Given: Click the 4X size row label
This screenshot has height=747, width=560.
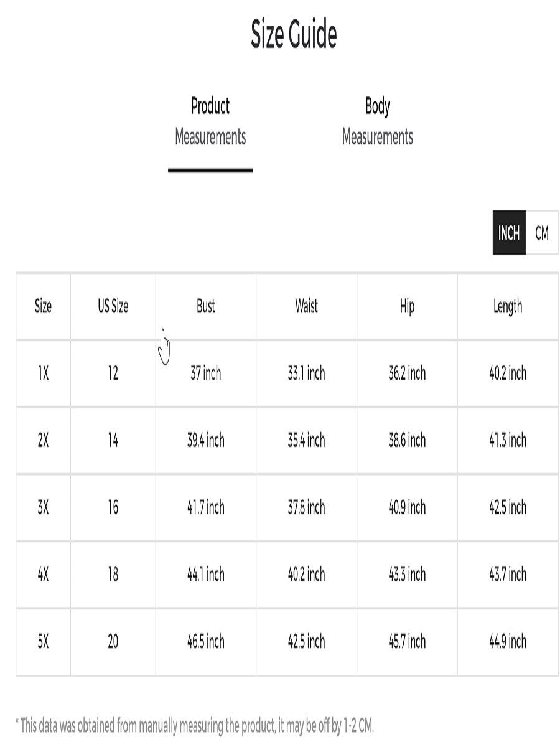Looking at the screenshot, I should (43, 575).
